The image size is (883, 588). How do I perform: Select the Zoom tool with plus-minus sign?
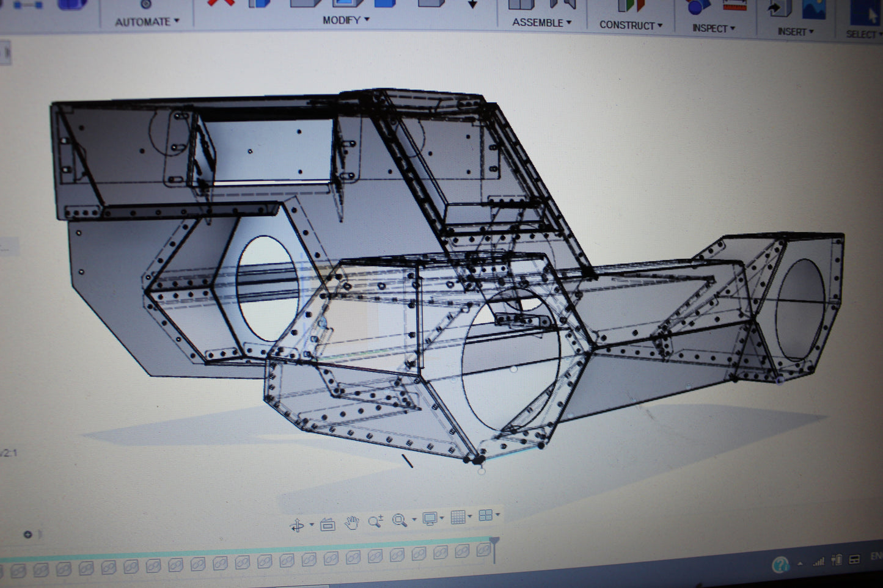point(375,521)
